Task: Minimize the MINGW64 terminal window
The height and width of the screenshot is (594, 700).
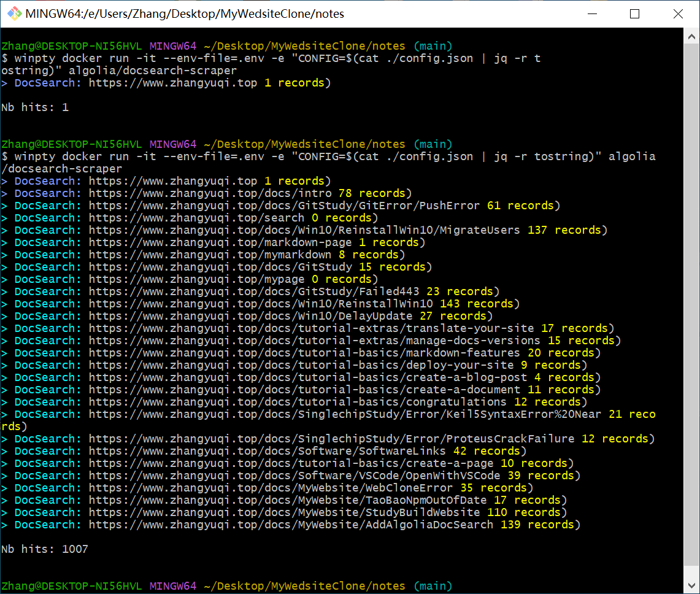Action: [x=593, y=14]
